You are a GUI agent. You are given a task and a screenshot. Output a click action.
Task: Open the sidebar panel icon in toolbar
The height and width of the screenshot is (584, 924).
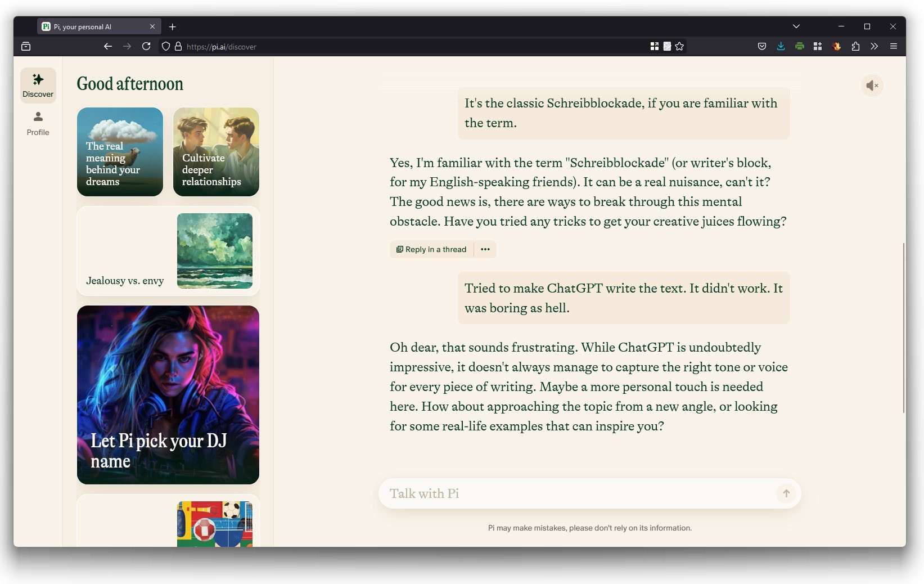pos(26,47)
